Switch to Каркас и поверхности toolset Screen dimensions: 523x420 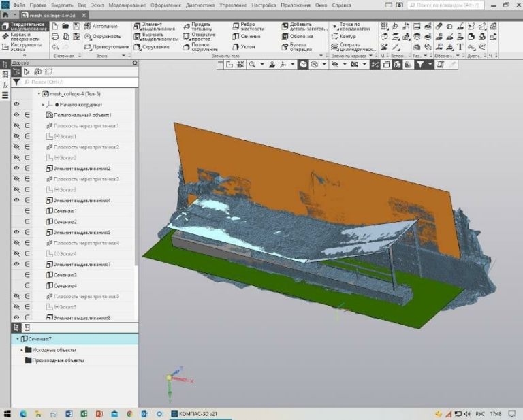click(x=25, y=37)
